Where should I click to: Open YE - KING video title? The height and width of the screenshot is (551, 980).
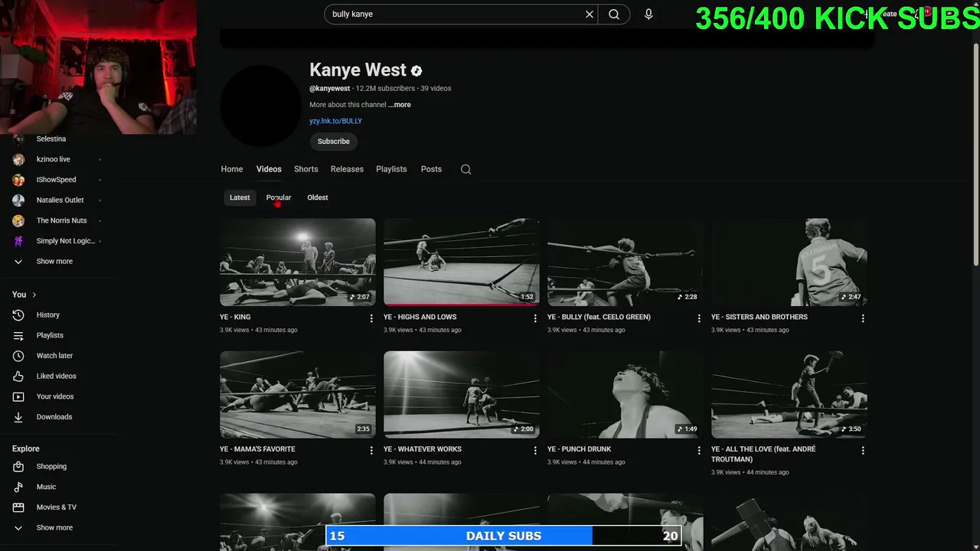[x=235, y=317]
